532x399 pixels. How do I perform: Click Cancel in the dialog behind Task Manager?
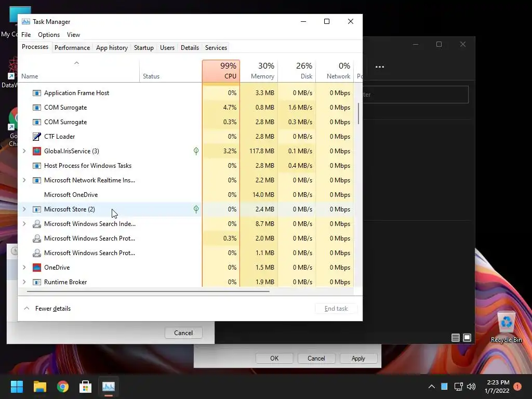click(183, 333)
